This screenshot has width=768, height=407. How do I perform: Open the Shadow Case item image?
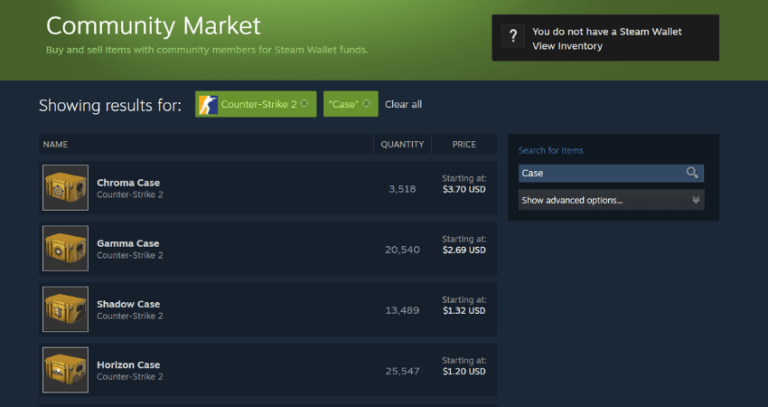pos(65,309)
